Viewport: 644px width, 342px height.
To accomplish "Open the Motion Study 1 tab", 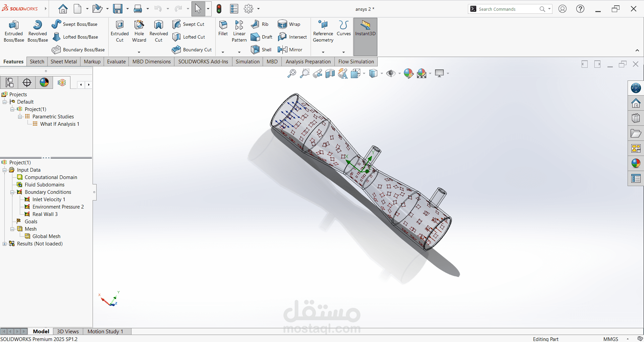I will (x=105, y=331).
